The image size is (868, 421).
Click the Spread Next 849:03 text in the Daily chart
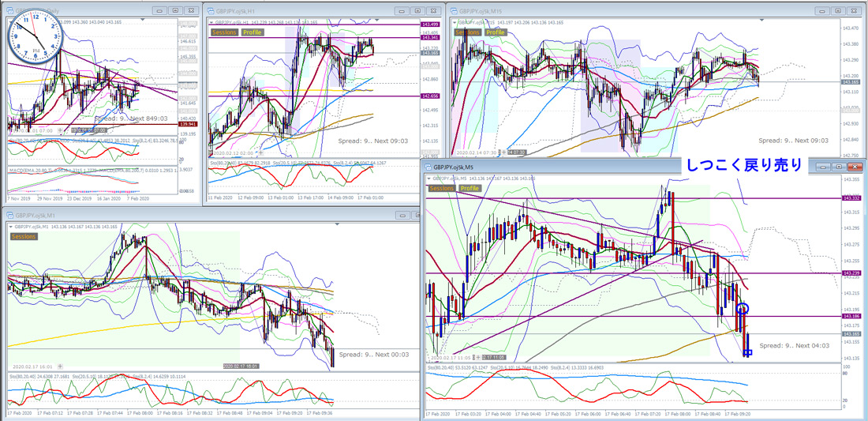[x=131, y=118]
